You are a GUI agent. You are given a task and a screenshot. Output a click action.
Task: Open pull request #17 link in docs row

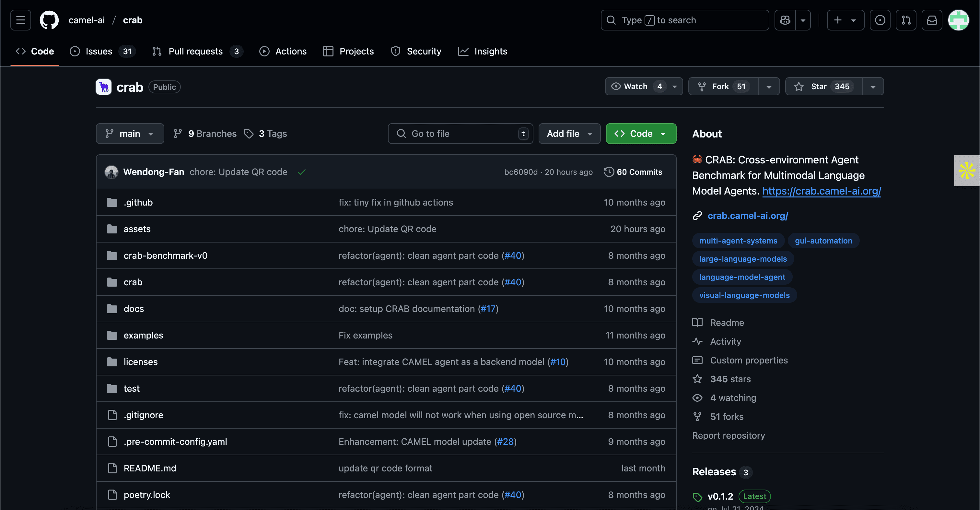488,309
